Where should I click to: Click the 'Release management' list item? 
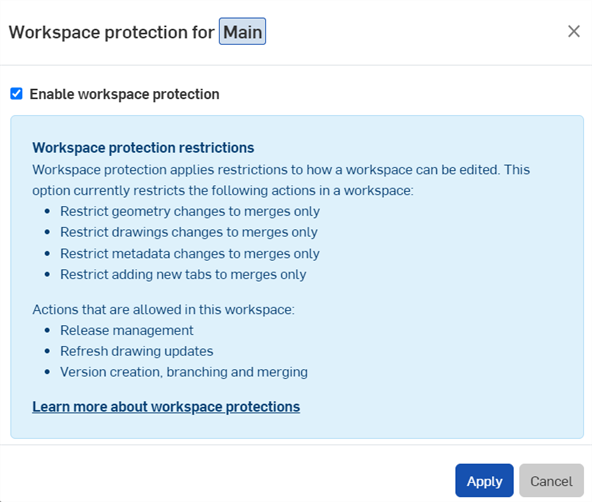pos(126,330)
